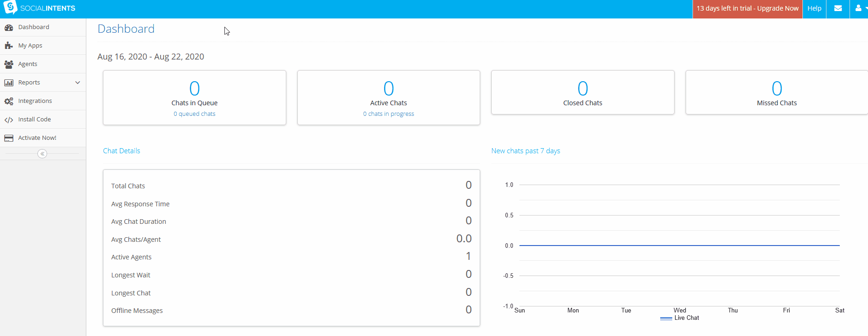The image size is (868, 336).
Task: Expand the Reports submenu chevron
Action: (78, 83)
